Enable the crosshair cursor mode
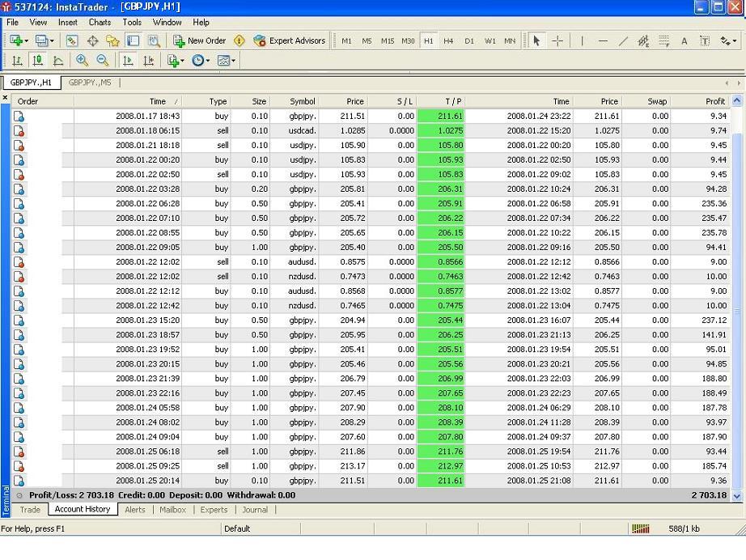The height and width of the screenshot is (560, 746). click(557, 41)
